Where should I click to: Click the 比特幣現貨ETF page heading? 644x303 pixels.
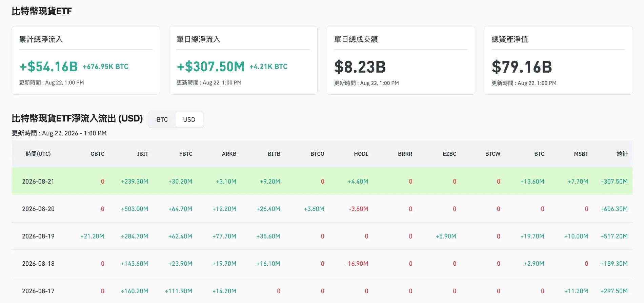pos(42,11)
